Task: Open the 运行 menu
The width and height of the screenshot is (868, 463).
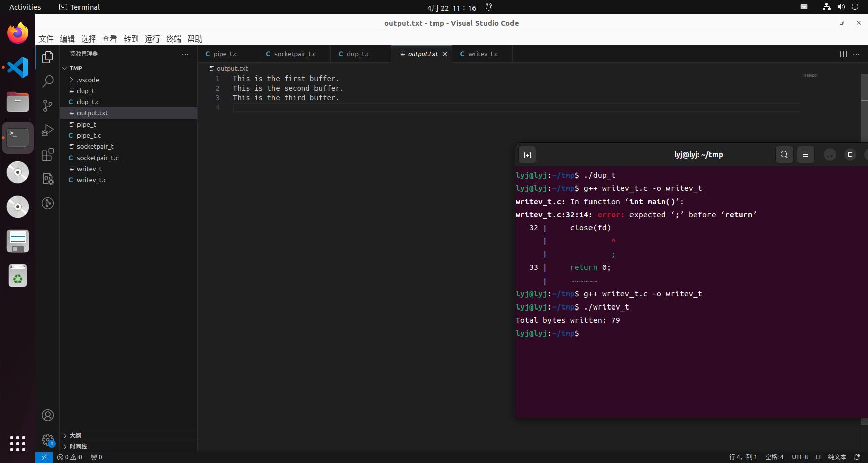Action: pos(152,39)
